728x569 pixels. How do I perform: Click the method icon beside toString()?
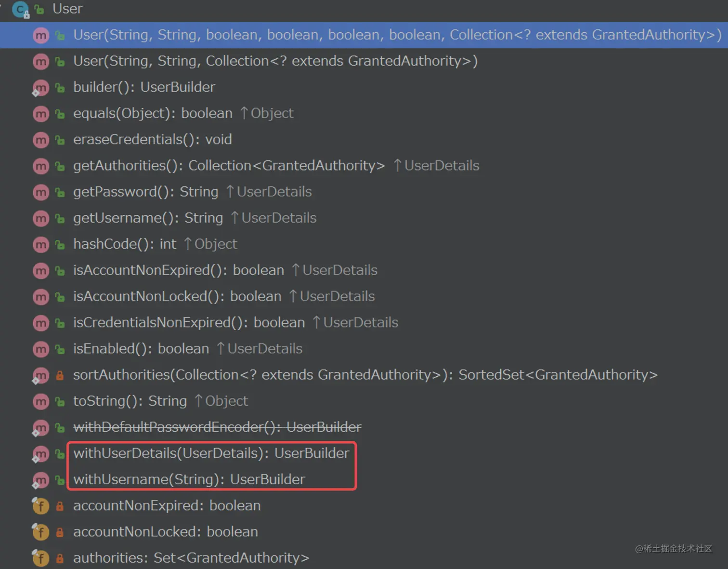[41, 401]
